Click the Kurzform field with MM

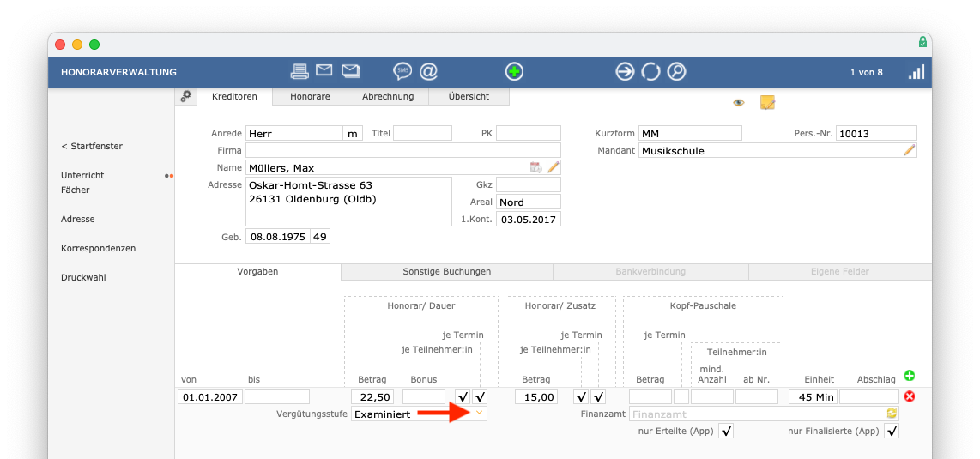click(690, 133)
